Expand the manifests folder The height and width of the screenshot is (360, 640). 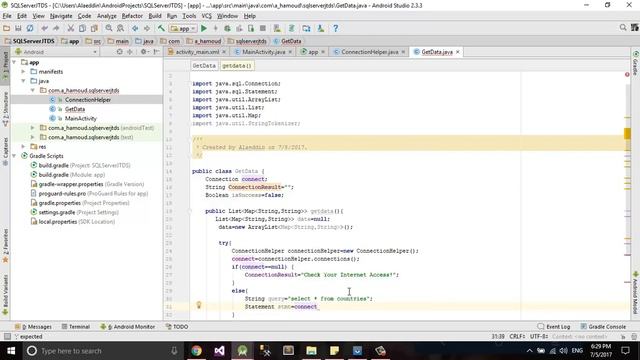[24, 72]
